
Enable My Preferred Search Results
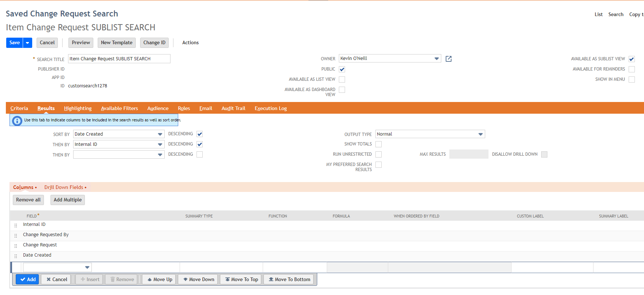(x=379, y=165)
